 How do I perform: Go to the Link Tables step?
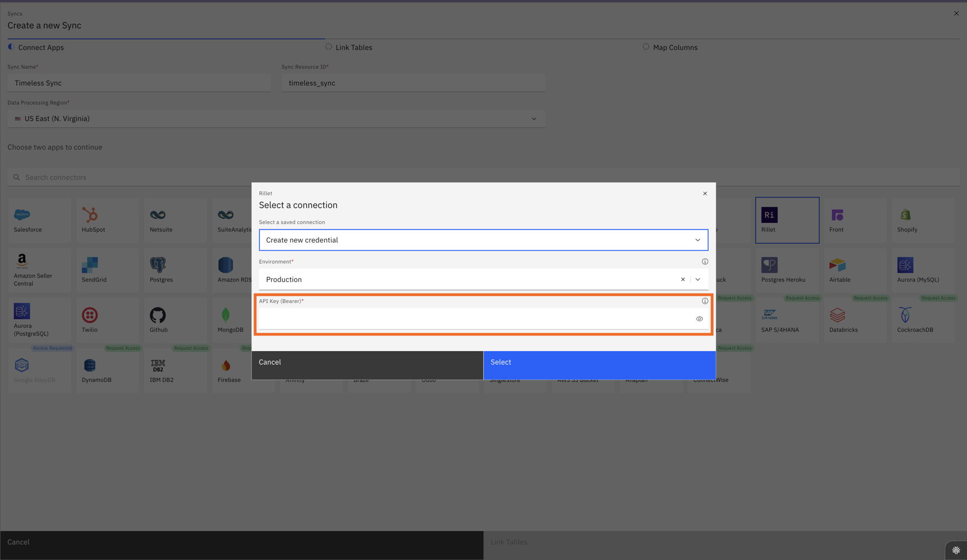coord(353,48)
